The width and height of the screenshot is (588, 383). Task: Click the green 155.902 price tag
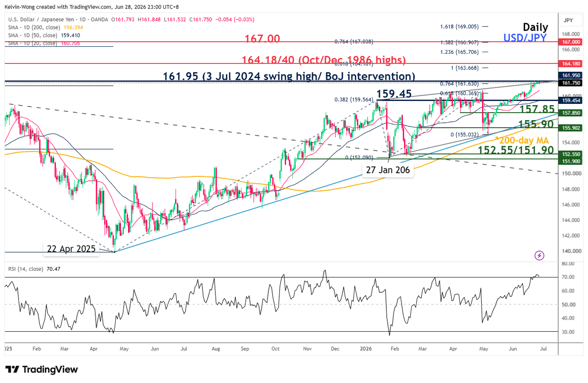coord(571,128)
